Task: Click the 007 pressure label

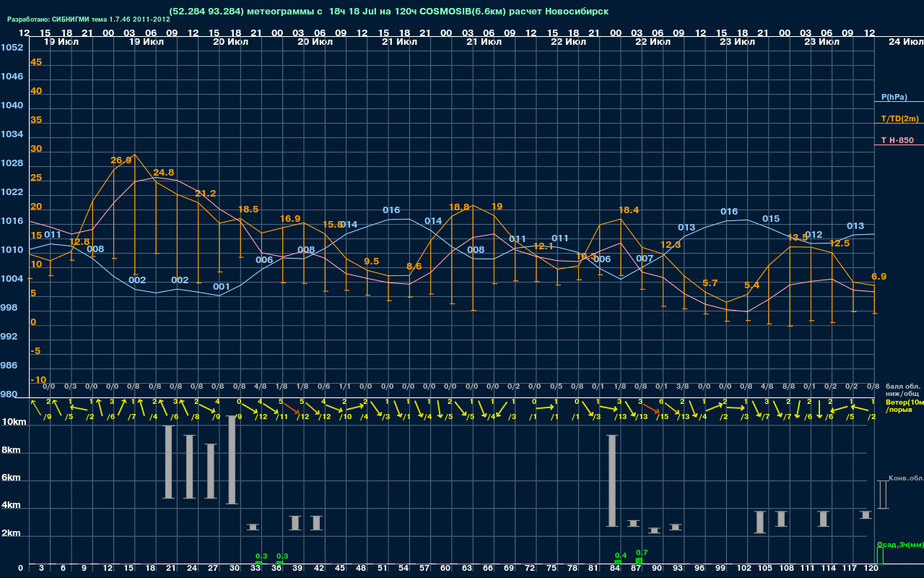Action: pyautogui.click(x=645, y=258)
